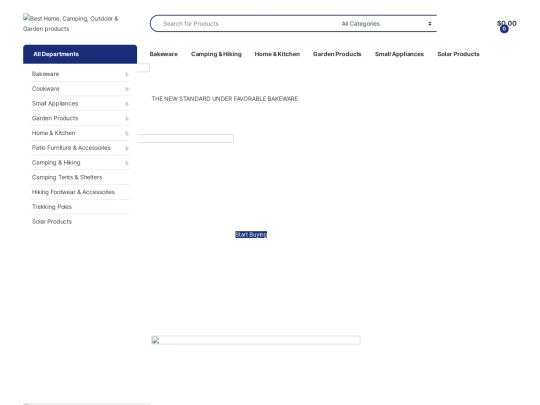Open Solar Products in the top navigation
The width and height of the screenshot is (540, 405).
(x=458, y=54)
